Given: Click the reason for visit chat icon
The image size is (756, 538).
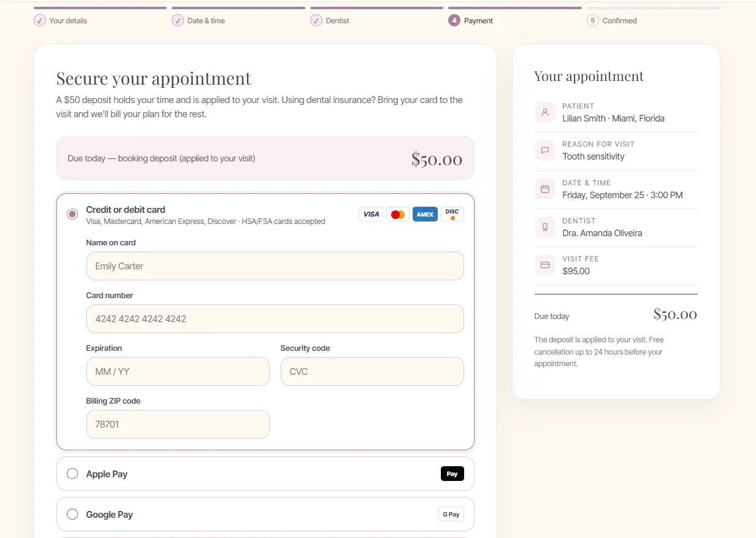Looking at the screenshot, I should pyautogui.click(x=545, y=150).
